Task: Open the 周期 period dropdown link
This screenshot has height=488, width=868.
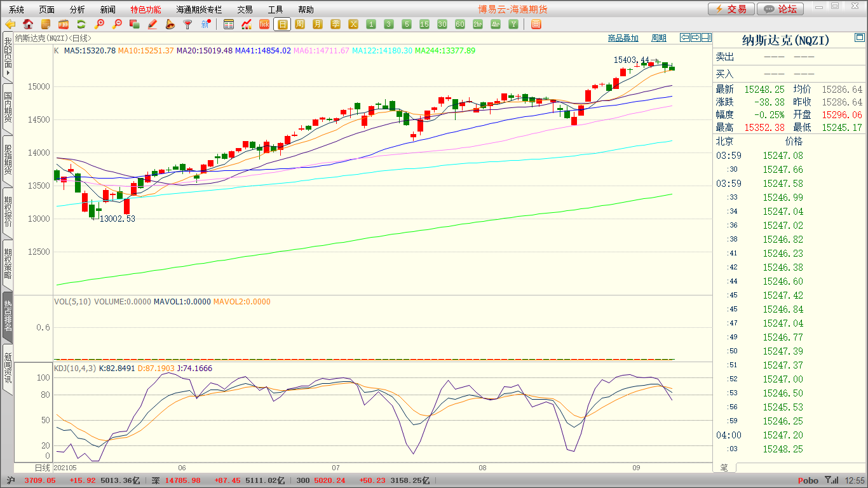Action: click(x=659, y=38)
